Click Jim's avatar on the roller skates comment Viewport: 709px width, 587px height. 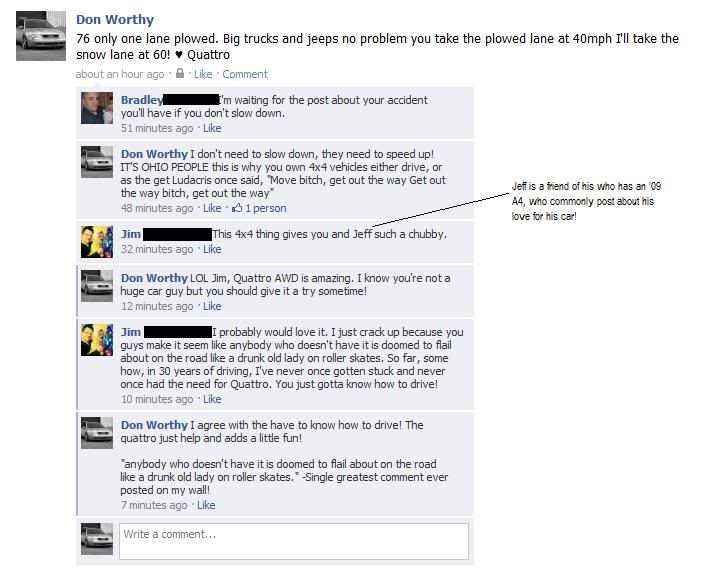coord(97,340)
